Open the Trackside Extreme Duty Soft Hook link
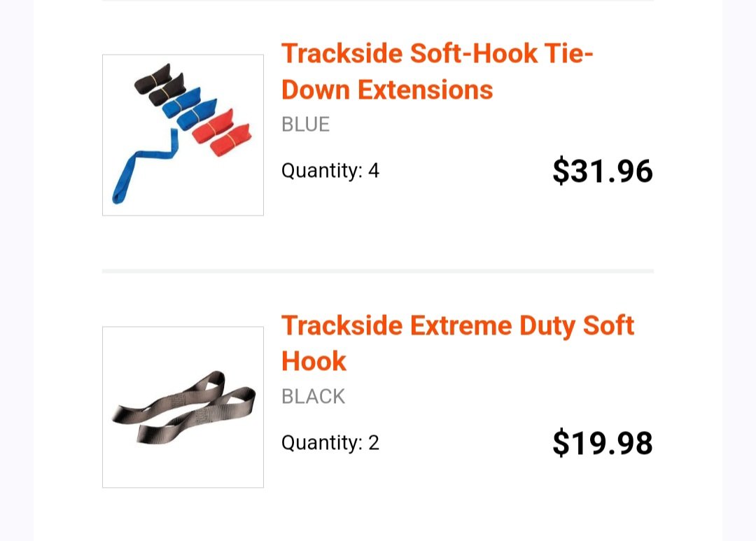The height and width of the screenshot is (541, 756). (457, 344)
